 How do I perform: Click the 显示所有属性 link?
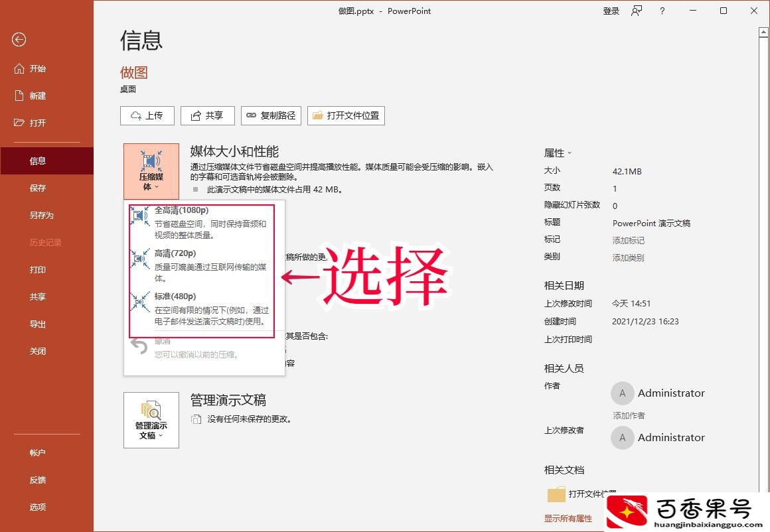(x=568, y=519)
